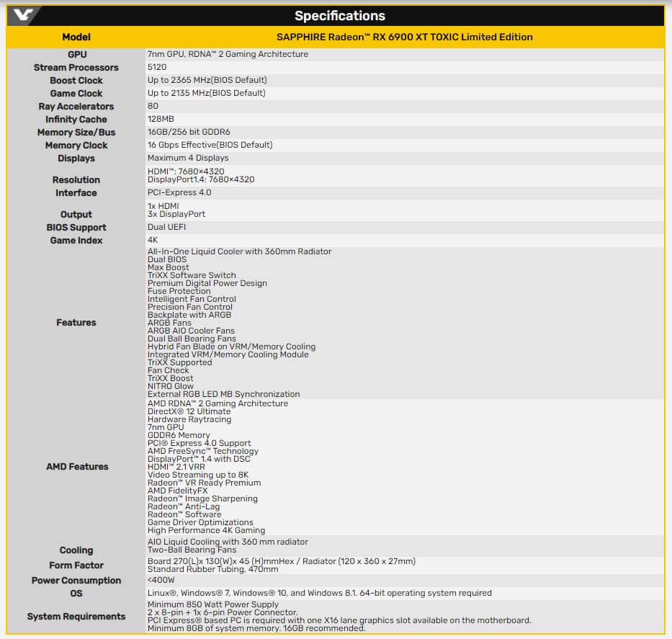Select the Memory Clock label
The width and height of the screenshot is (672, 639).
point(76,146)
